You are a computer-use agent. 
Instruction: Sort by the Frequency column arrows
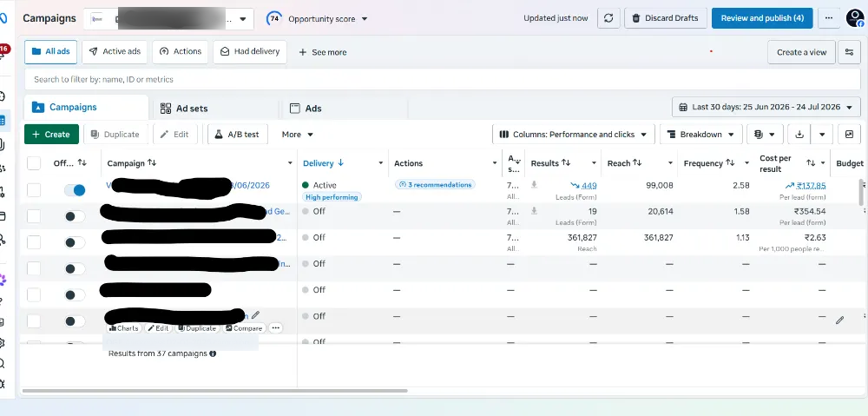pos(730,163)
